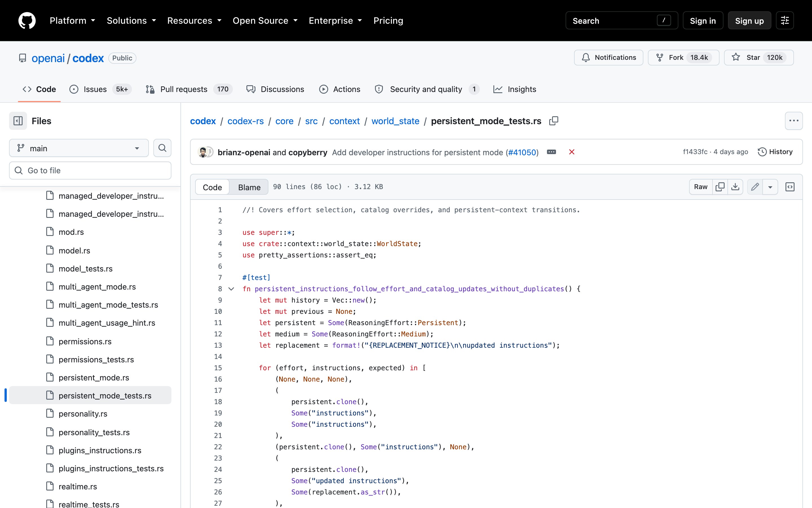Open the Insights tab

(x=515, y=89)
